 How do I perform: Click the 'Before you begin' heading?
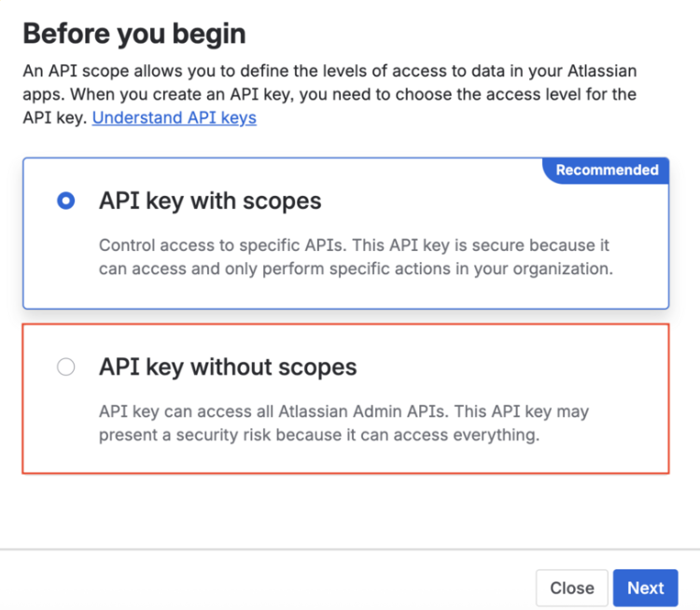[134, 35]
